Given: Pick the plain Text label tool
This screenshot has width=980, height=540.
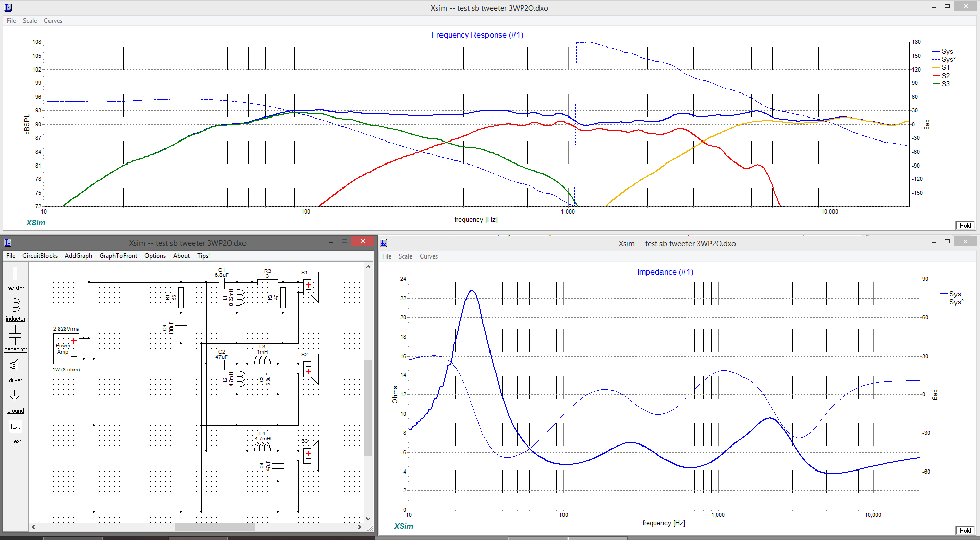Looking at the screenshot, I should [15, 426].
